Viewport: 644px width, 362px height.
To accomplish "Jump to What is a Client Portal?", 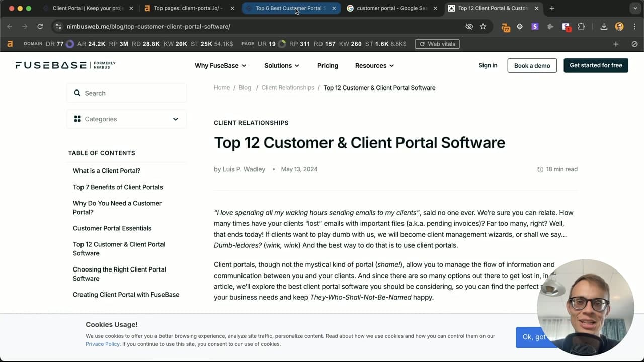I will (x=107, y=171).
